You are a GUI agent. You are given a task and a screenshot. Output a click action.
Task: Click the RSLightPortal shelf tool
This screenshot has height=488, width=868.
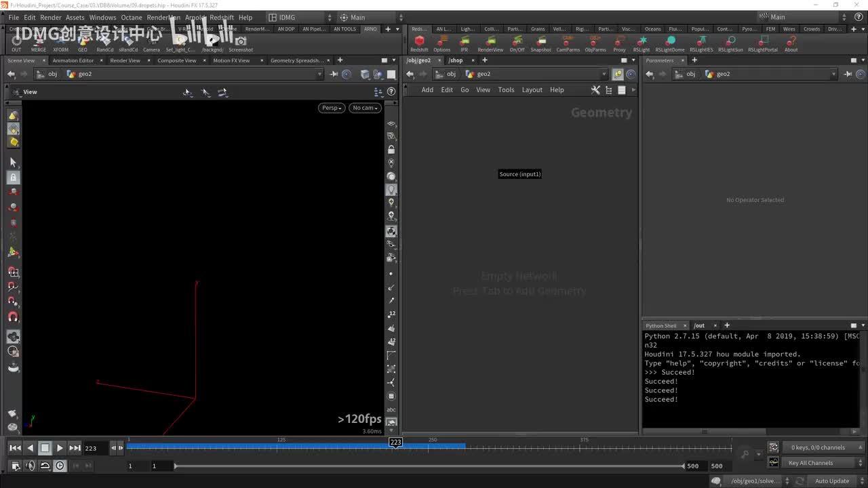763,41
